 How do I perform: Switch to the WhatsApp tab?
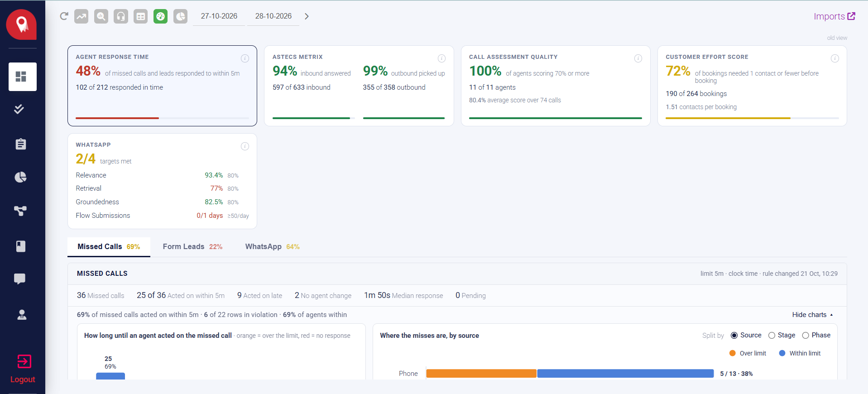coord(272,247)
